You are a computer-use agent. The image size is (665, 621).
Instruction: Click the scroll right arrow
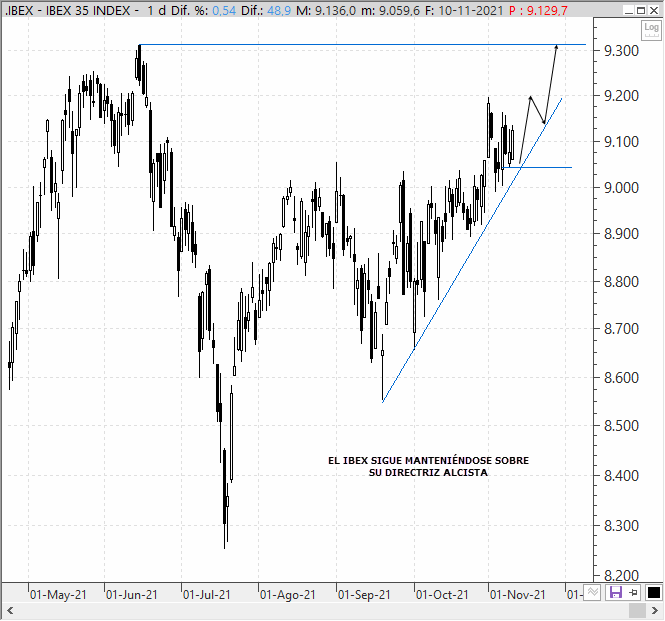click(654, 611)
